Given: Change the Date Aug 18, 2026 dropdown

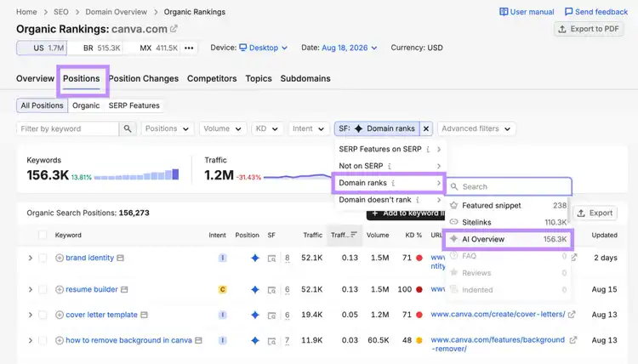Looking at the screenshot, I should (350, 48).
